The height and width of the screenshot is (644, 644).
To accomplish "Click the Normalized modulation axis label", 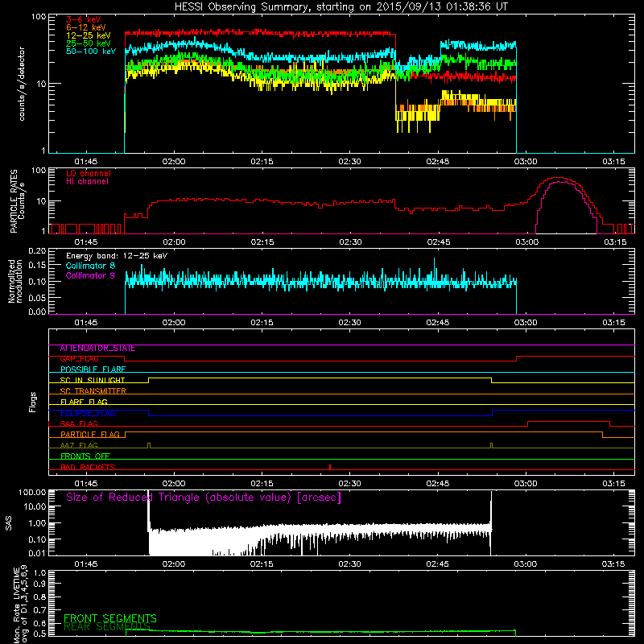I will pos(15,281).
